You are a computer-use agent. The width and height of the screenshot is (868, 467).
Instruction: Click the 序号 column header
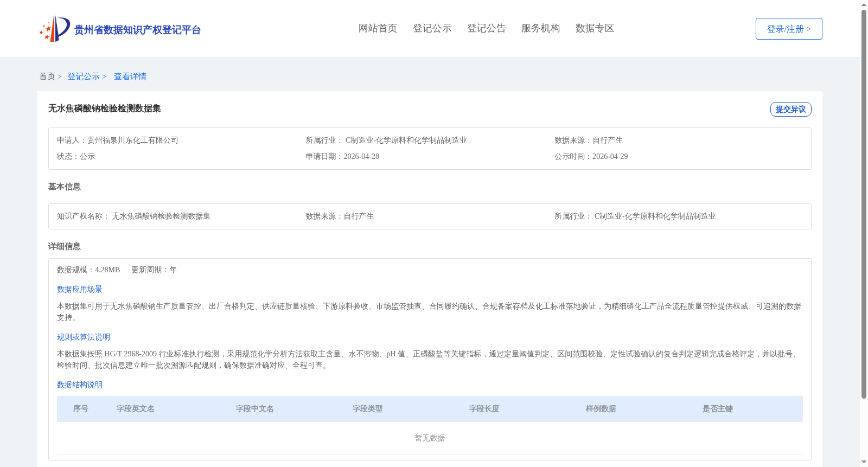[81, 409]
